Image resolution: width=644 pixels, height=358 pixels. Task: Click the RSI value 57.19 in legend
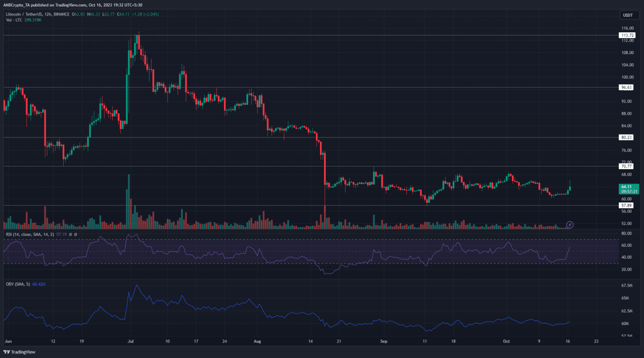click(x=61, y=234)
